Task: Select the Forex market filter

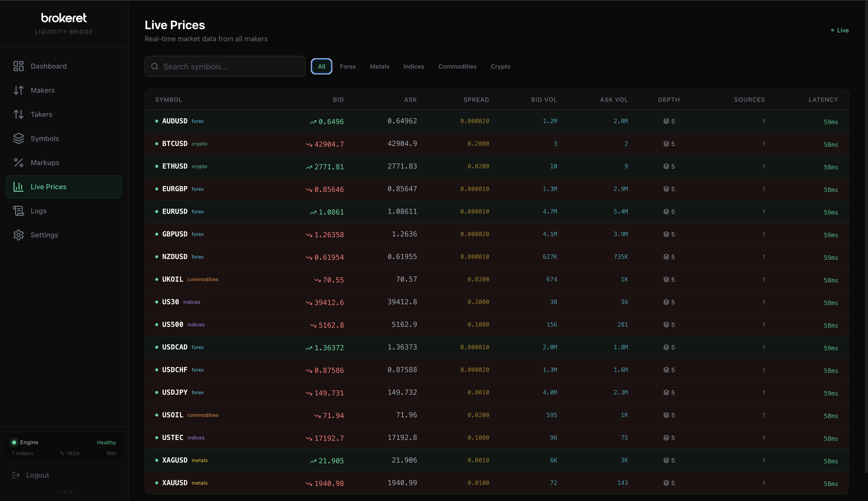Action: coord(348,66)
